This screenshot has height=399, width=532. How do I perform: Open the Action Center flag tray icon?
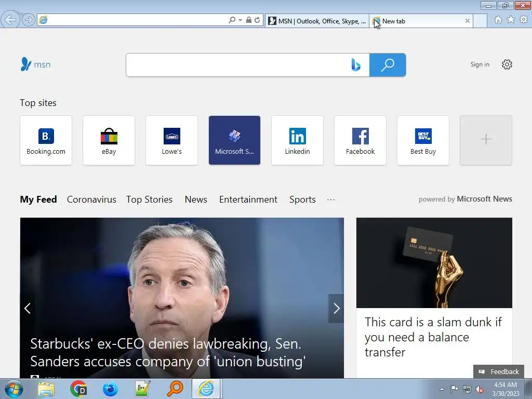pyautogui.click(x=454, y=389)
